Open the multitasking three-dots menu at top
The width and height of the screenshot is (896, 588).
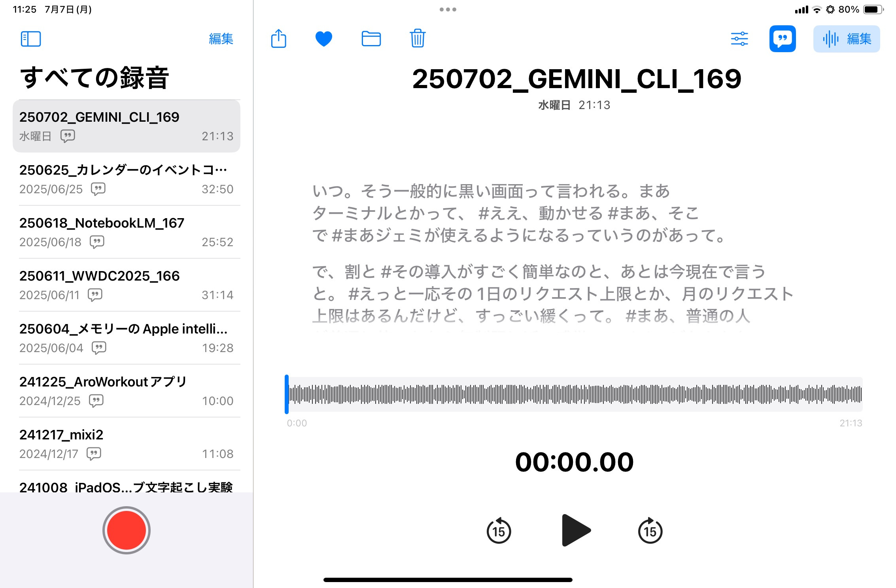[448, 9]
